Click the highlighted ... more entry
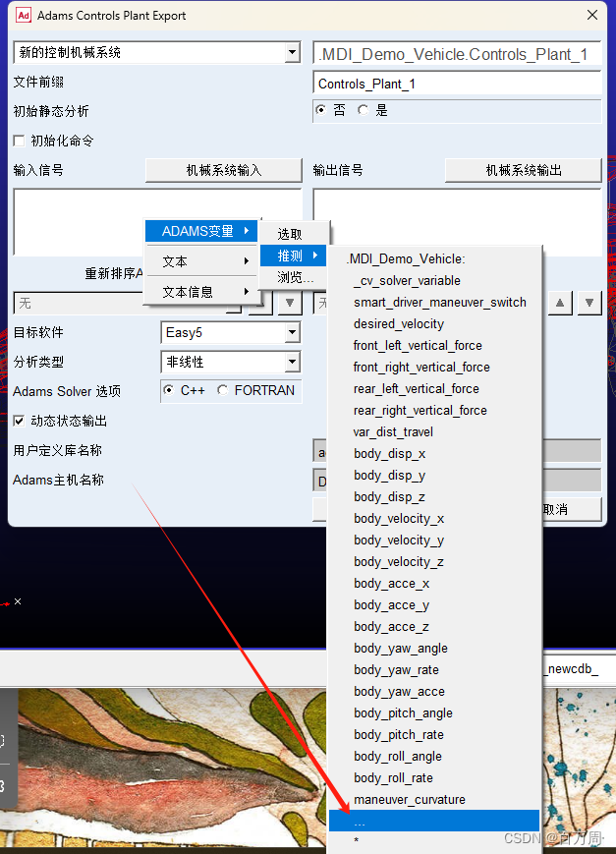616x854 pixels. (x=434, y=821)
